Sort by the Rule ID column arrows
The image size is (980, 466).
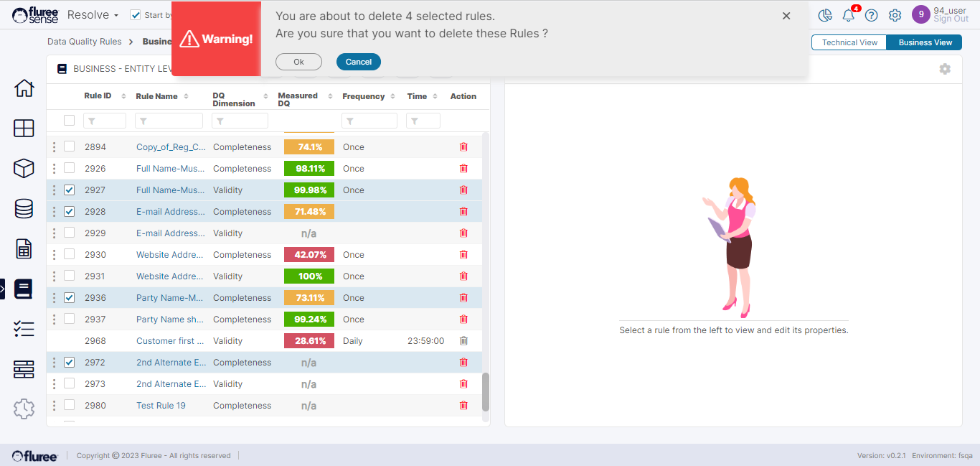tap(123, 96)
